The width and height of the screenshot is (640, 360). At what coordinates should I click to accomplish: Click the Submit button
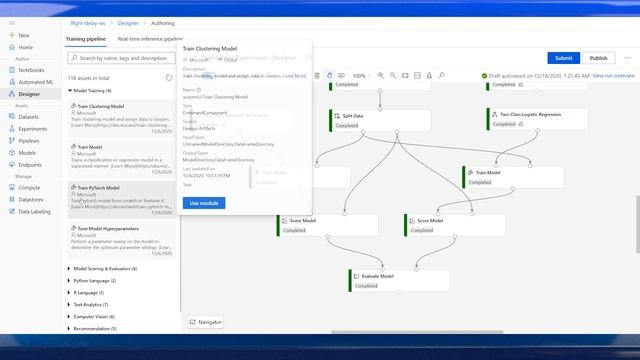563,58
